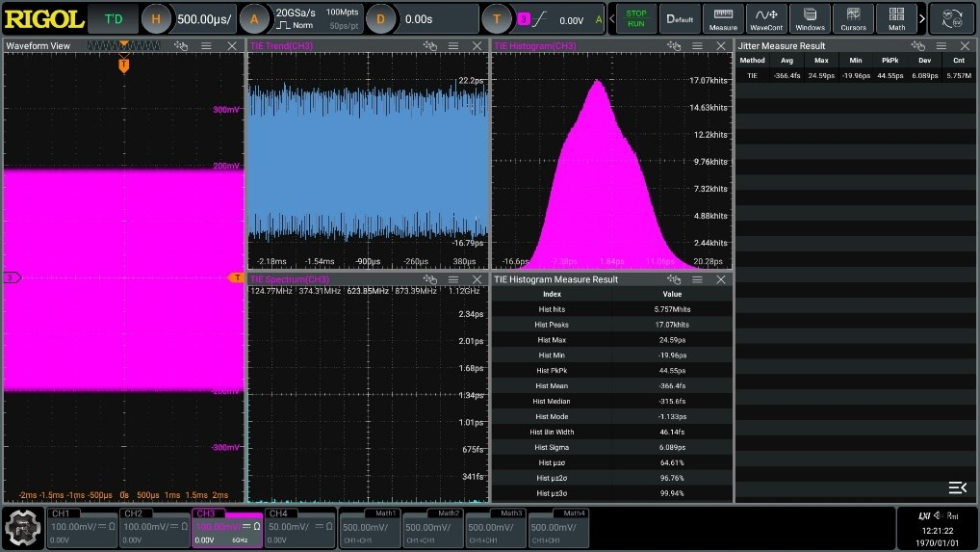This screenshot has width=980, height=552.
Task: Expand toolbar with right chevron arrow
Action: (x=922, y=18)
